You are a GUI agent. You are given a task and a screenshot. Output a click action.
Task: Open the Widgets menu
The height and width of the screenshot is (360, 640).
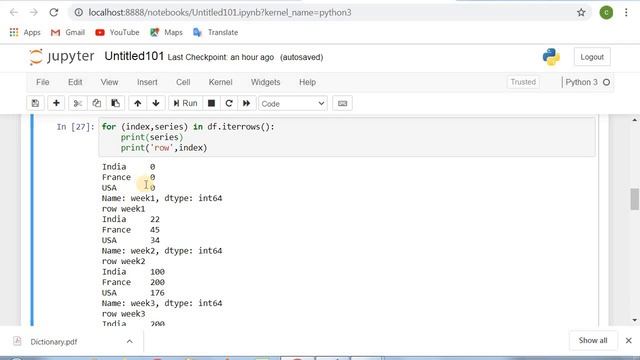265,82
